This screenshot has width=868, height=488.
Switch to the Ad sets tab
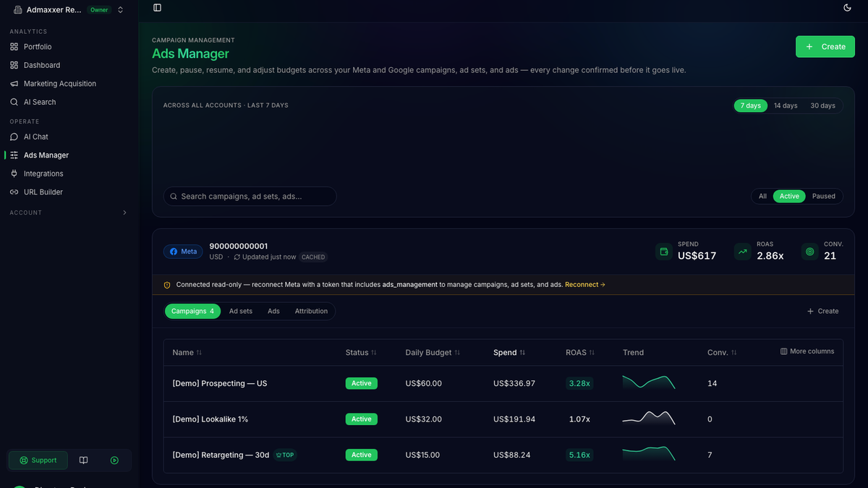coord(241,311)
